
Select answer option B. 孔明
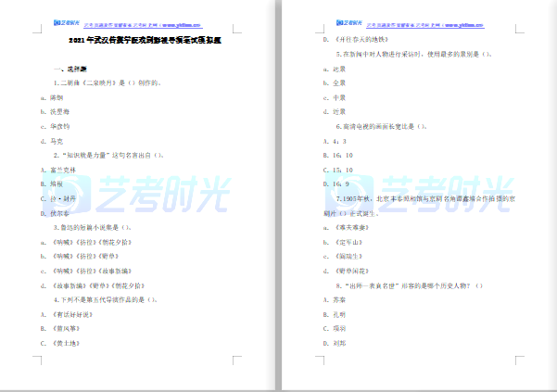[335, 313]
